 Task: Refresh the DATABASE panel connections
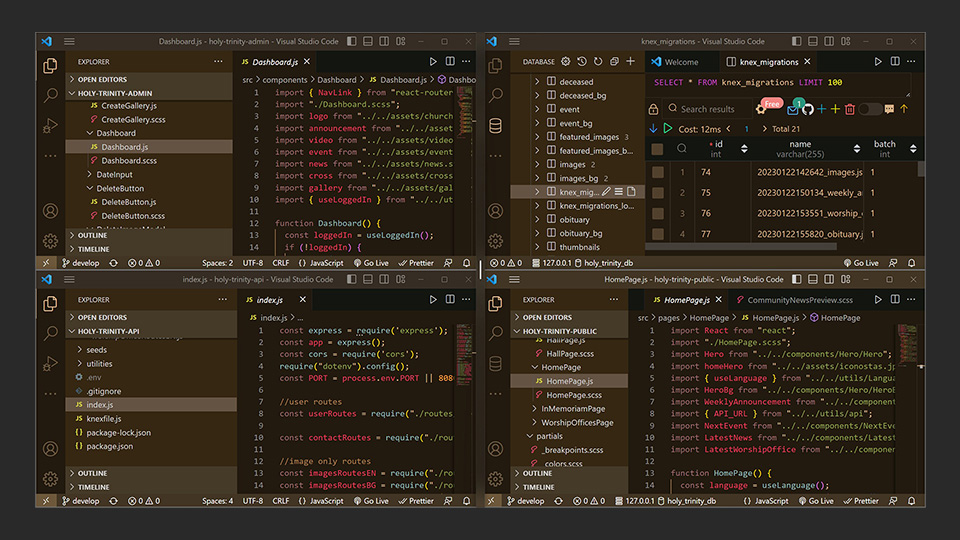(598, 61)
